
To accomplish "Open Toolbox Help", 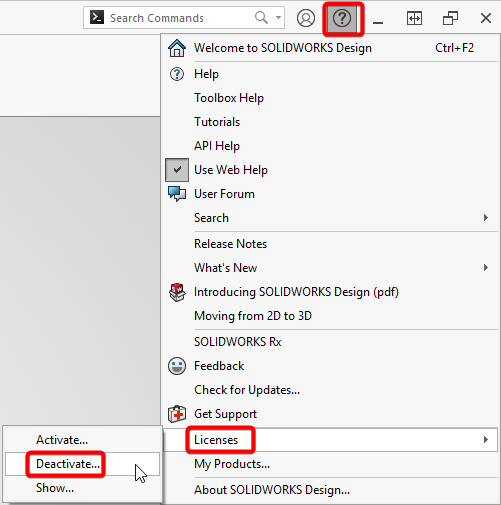I will click(229, 98).
